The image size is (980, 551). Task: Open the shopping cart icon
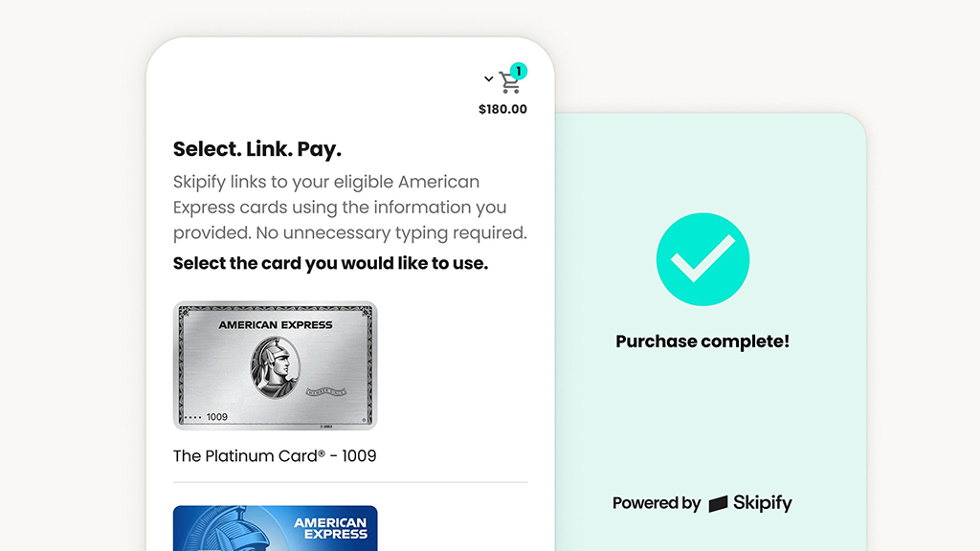tap(508, 81)
